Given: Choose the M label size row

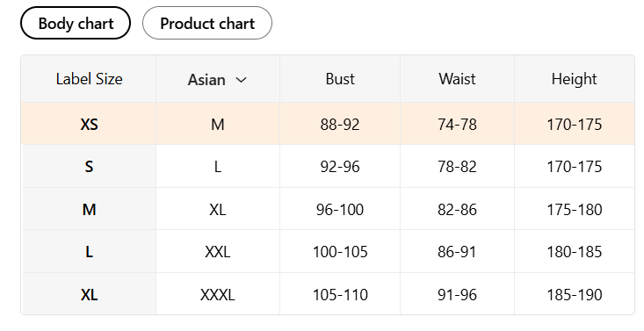Looking at the screenshot, I should tap(89, 210).
